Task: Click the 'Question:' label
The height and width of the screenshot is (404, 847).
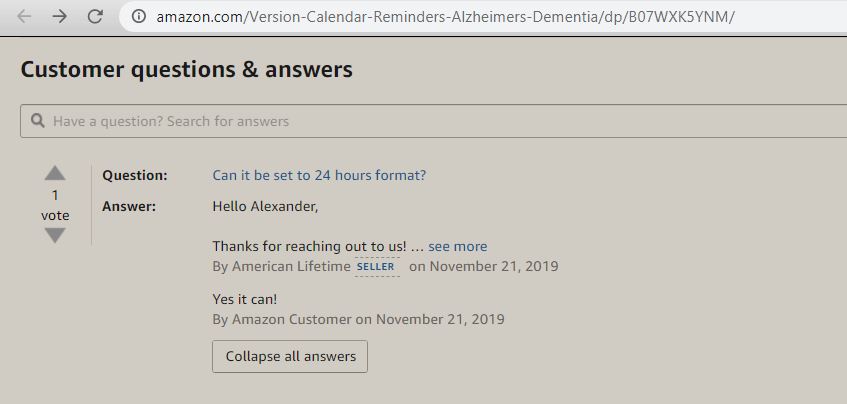Action: [135, 175]
